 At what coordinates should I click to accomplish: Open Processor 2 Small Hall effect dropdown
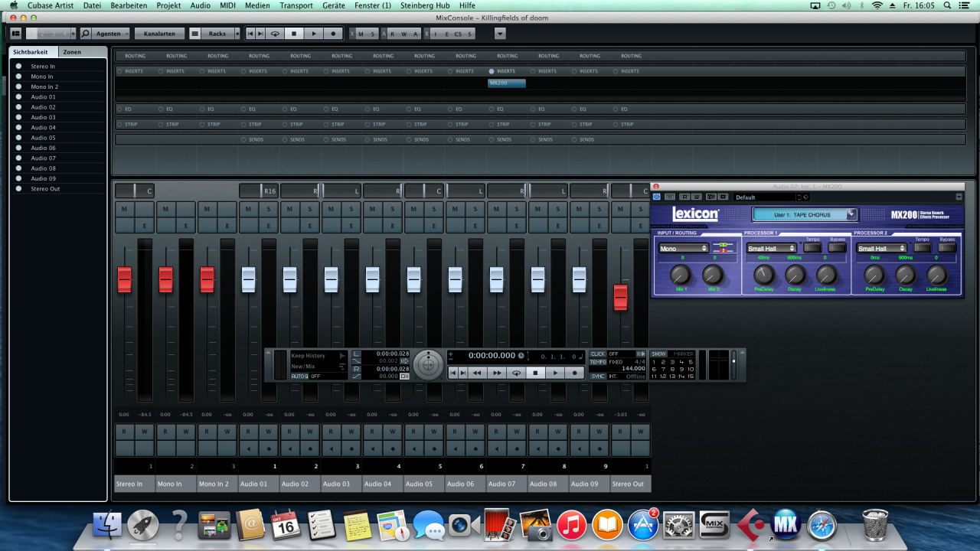[x=882, y=249]
